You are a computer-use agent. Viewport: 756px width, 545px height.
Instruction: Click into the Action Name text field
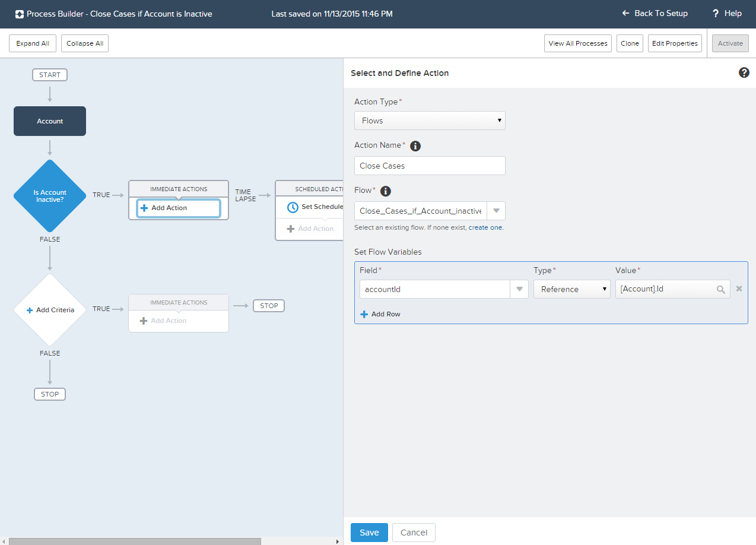coord(430,166)
